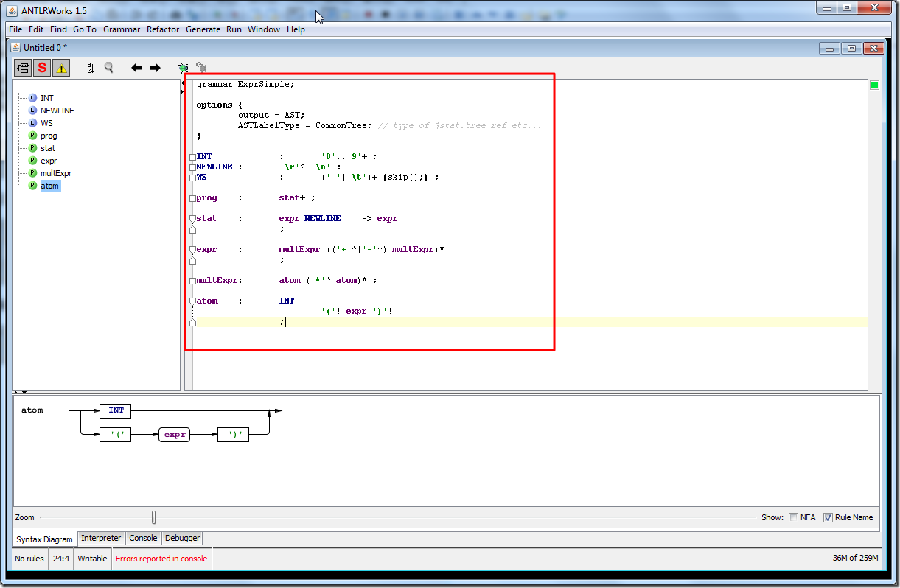Click the magnifying glass find icon
Viewport: 900px width, 588px height.
[109, 68]
